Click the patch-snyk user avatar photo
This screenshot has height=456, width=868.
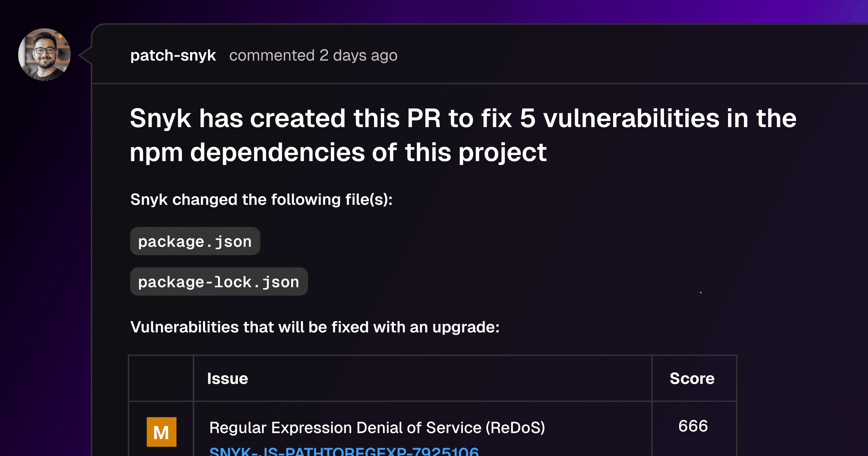click(44, 55)
